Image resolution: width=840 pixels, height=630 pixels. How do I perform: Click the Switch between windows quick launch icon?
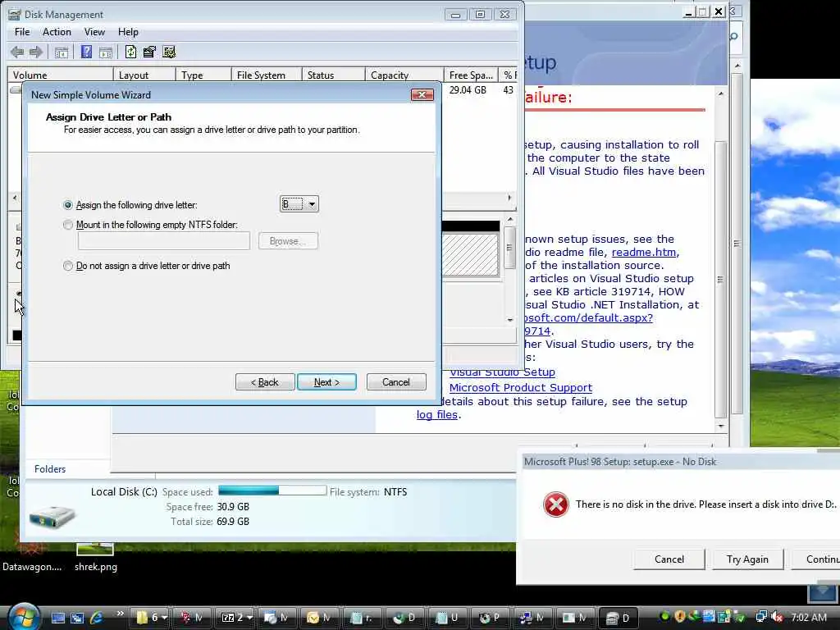pos(77,618)
